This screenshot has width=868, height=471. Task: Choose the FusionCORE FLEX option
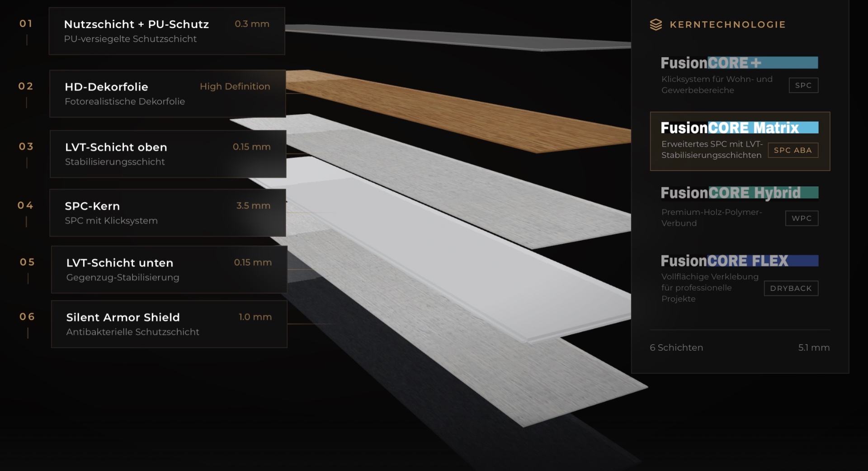pyautogui.click(x=740, y=278)
